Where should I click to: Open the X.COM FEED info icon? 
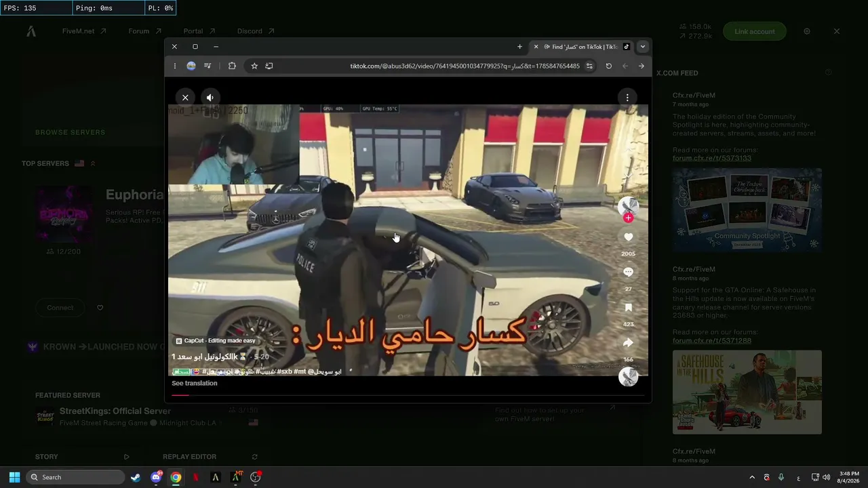pyautogui.click(x=828, y=73)
